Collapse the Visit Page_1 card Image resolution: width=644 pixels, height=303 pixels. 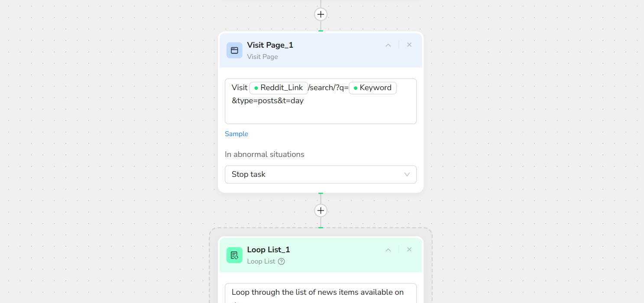pos(388,45)
